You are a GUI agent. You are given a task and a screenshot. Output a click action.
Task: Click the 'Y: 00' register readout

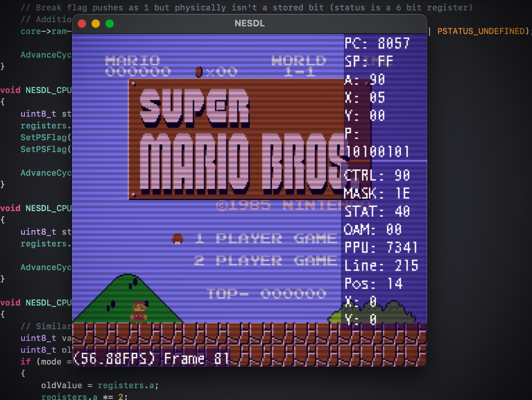[364, 116]
